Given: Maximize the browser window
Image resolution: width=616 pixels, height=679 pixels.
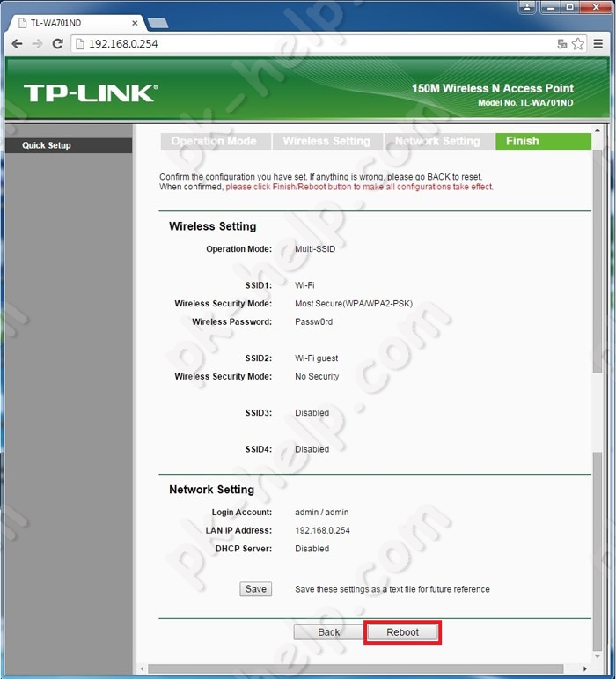Looking at the screenshot, I should (570, 6).
